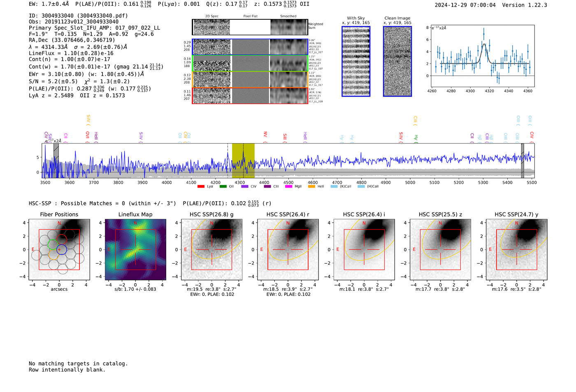
Task: Select the Primary Spec_Slot_IFU_AMP line
Action: click(94, 28)
